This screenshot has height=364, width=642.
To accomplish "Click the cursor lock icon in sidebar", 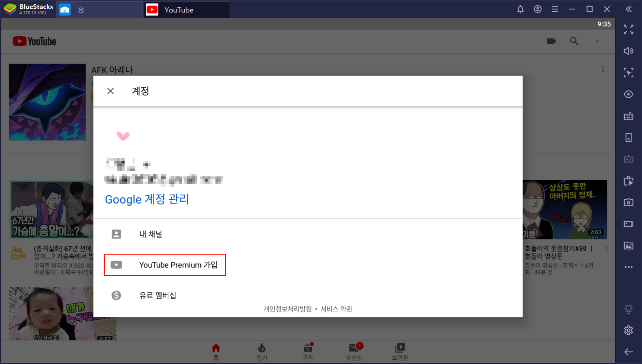I will (629, 73).
